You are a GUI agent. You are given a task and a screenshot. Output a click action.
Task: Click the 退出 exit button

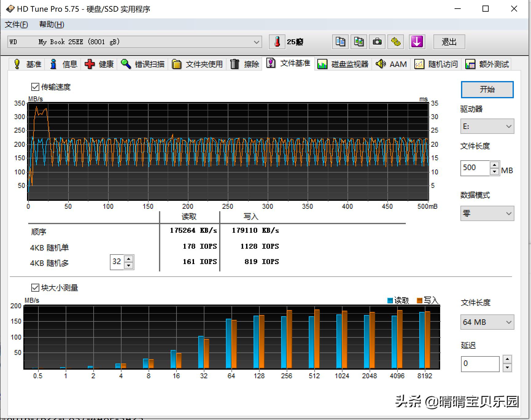(449, 42)
